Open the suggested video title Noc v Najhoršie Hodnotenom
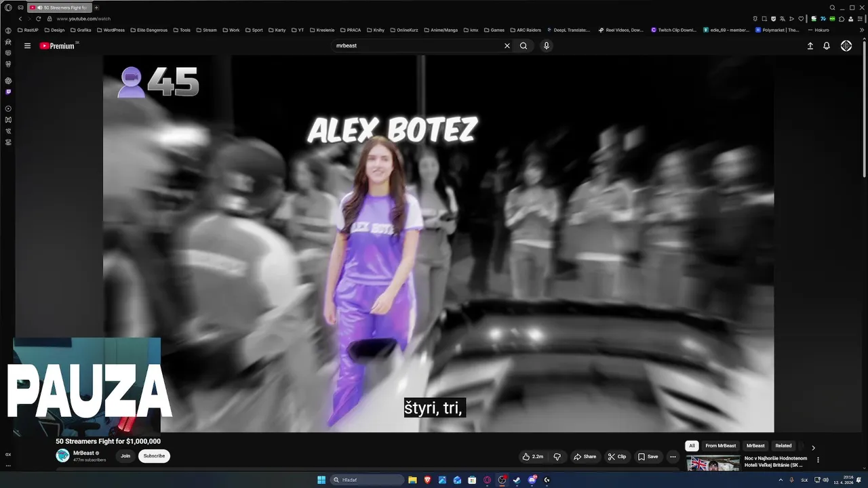Image resolution: width=868 pixels, height=488 pixels. [x=776, y=462]
